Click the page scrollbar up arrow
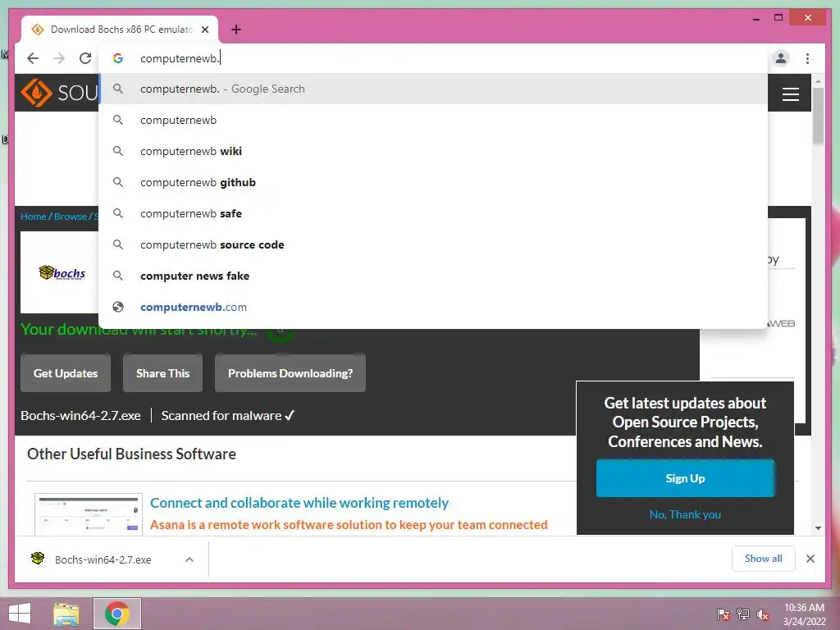 [x=818, y=81]
